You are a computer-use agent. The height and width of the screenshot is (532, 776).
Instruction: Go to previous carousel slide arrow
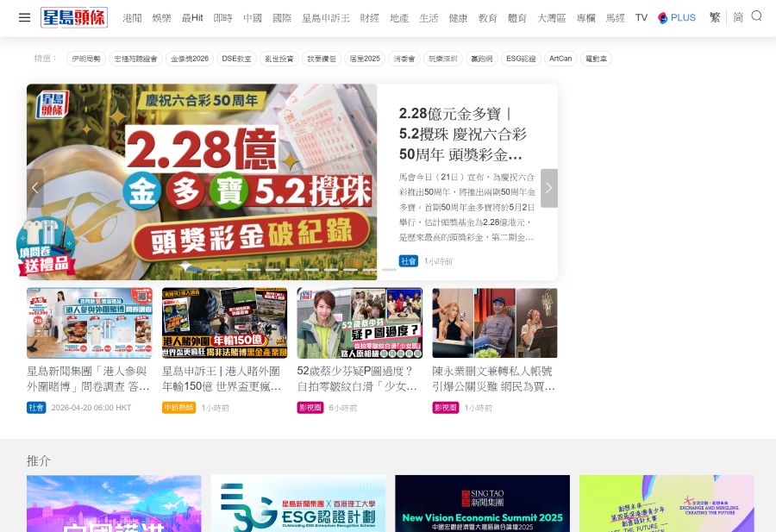pos(35,188)
